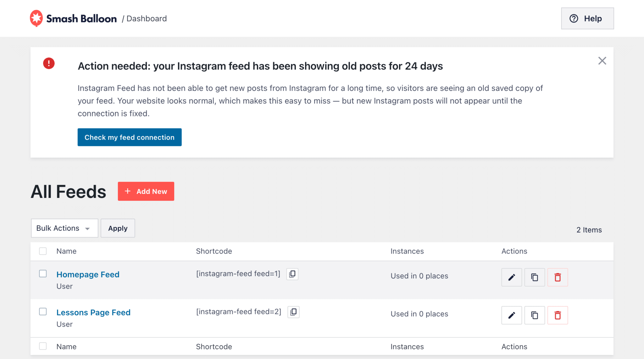
Task: Click 'Used in 0 places' for Lessons Page Feed
Action: pyautogui.click(x=419, y=314)
